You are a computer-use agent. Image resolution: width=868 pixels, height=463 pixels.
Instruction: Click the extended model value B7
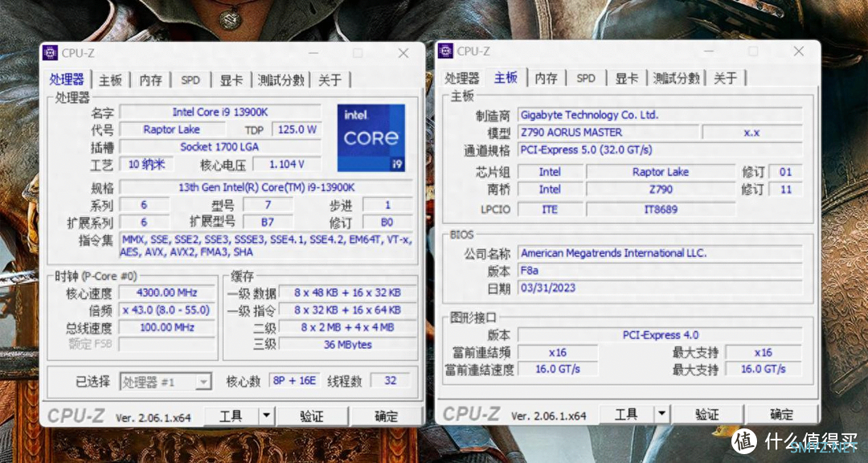(268, 222)
